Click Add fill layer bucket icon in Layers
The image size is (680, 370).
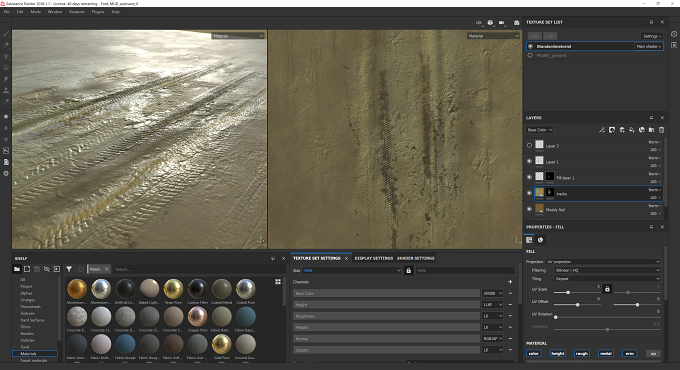coord(632,130)
